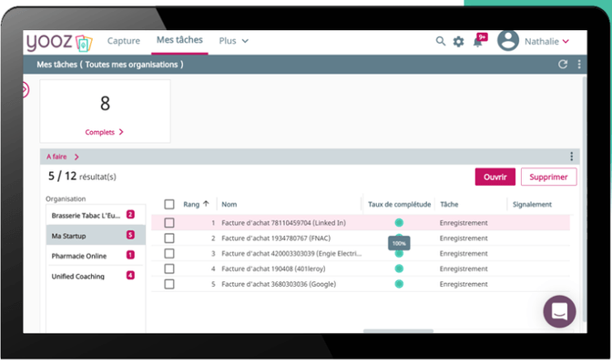Select the Mes tâches tab

tap(178, 41)
